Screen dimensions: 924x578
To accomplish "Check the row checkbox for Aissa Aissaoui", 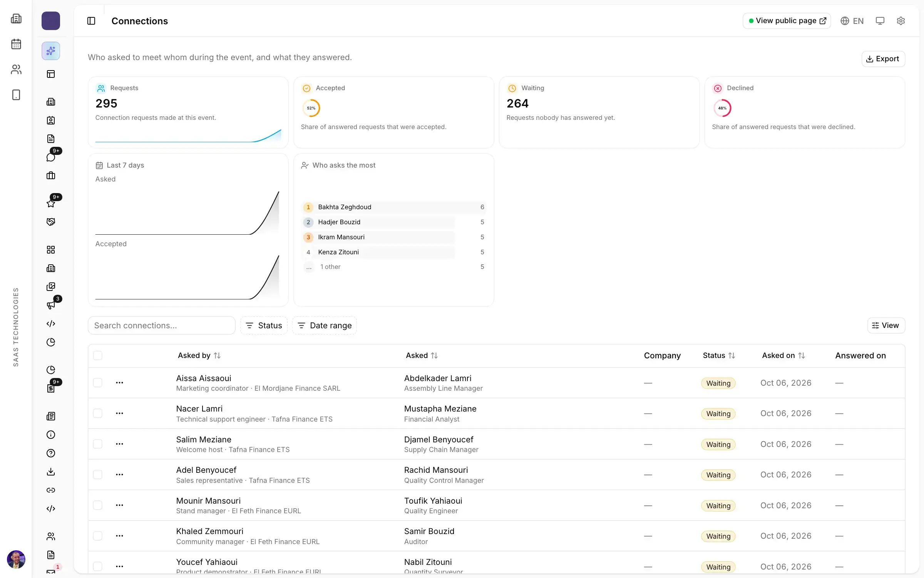I will pyautogui.click(x=98, y=383).
